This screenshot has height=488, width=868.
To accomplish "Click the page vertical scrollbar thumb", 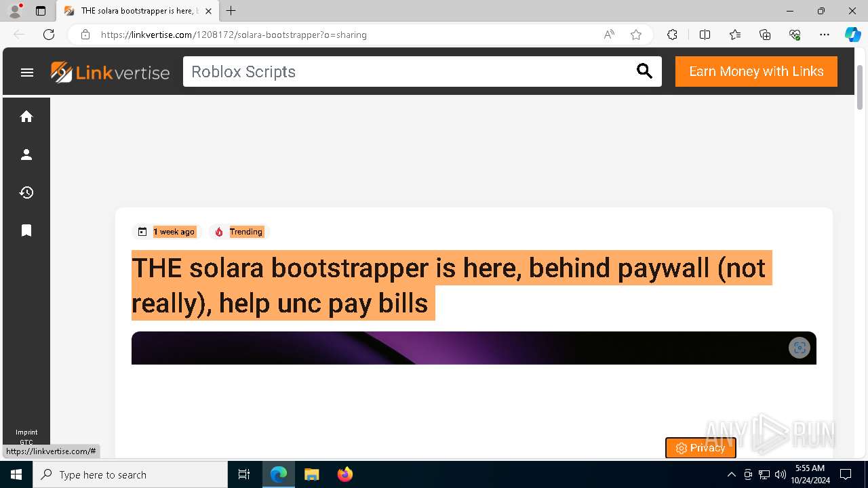I will pyautogui.click(x=859, y=86).
